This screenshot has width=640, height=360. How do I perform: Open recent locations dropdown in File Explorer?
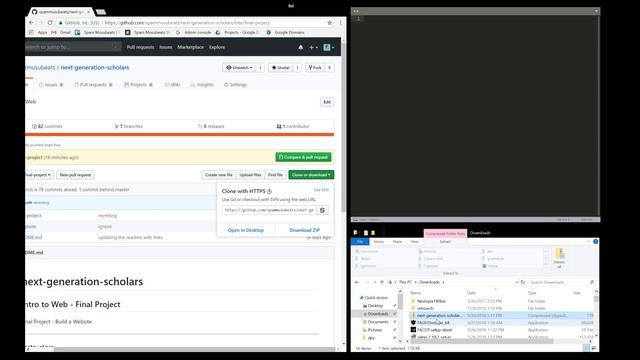tap(374, 282)
